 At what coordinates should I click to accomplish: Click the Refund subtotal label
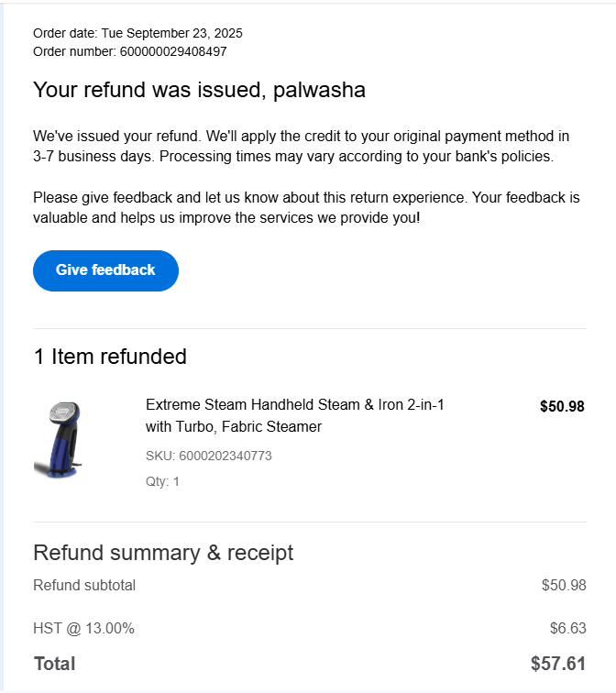coord(84,585)
